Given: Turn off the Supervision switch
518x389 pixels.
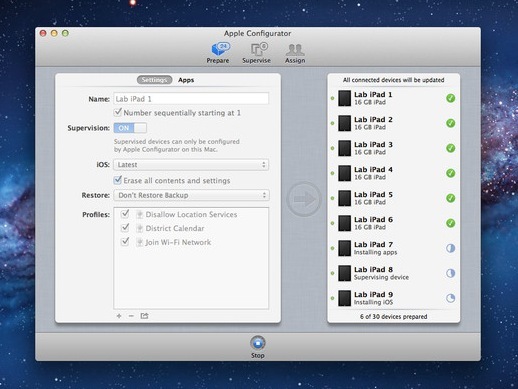Looking at the screenshot, I should tap(130, 128).
